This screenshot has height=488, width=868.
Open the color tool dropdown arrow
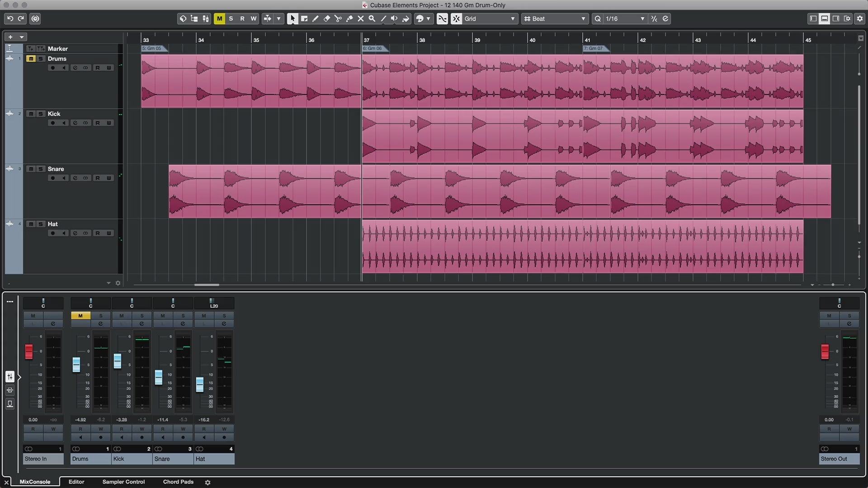(x=428, y=19)
